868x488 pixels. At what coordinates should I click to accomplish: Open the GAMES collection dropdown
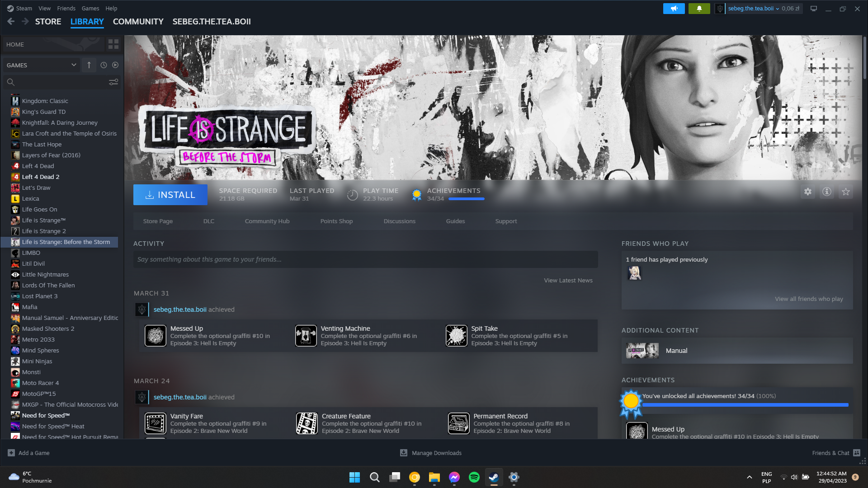pyautogui.click(x=41, y=65)
